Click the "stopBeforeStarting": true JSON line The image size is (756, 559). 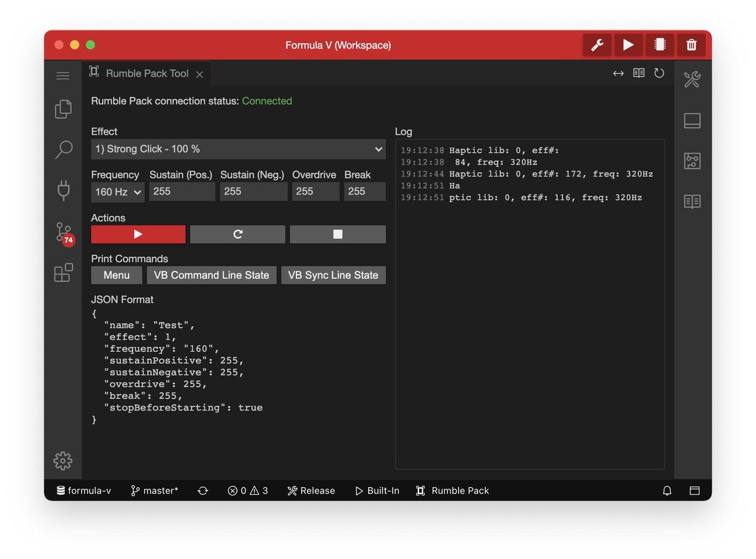183,408
